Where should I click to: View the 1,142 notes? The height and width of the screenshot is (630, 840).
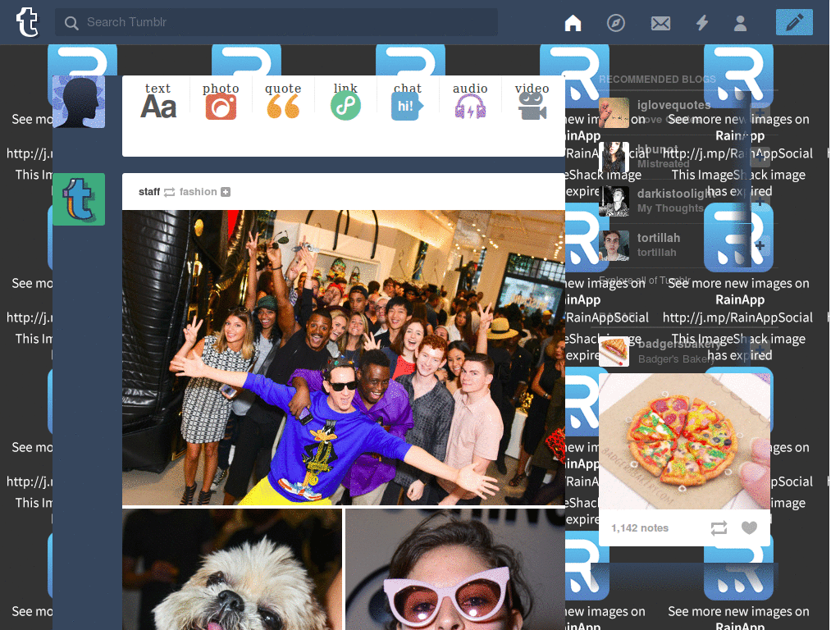[640, 528]
